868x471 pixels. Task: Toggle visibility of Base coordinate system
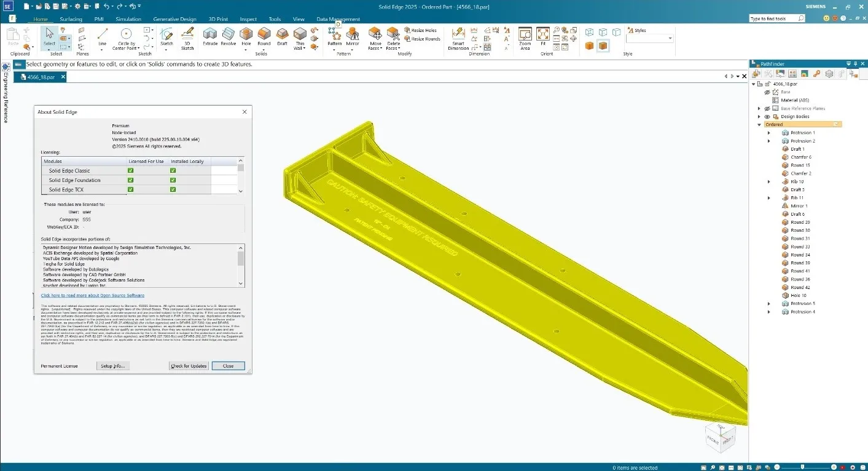(x=767, y=92)
